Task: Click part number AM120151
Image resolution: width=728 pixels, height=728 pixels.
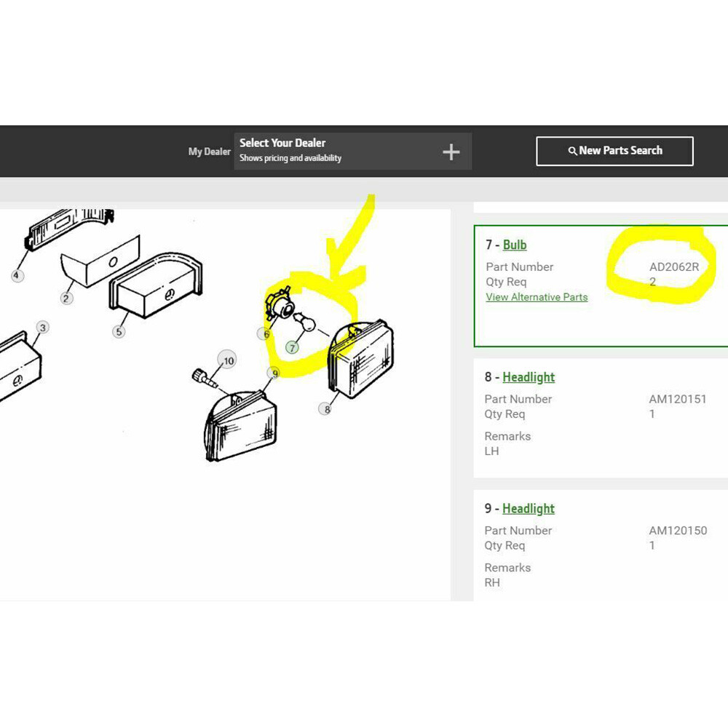Action: [x=677, y=399]
